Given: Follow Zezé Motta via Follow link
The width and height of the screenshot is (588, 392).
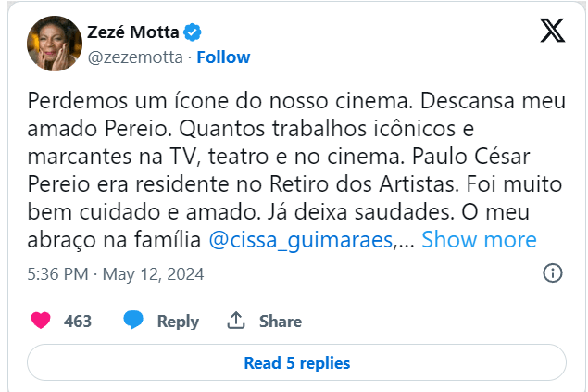Looking at the screenshot, I should 223,57.
